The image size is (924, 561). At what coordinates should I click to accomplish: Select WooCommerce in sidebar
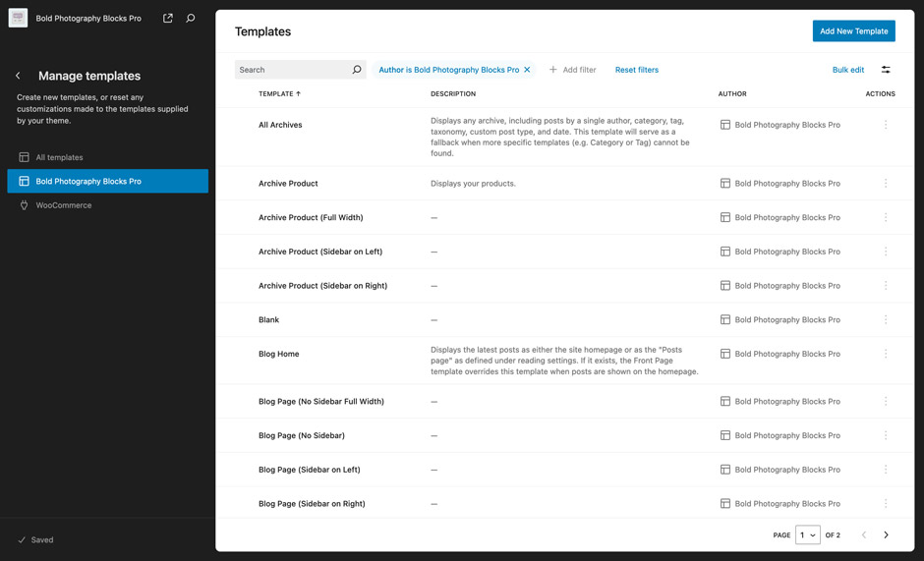[x=64, y=205]
